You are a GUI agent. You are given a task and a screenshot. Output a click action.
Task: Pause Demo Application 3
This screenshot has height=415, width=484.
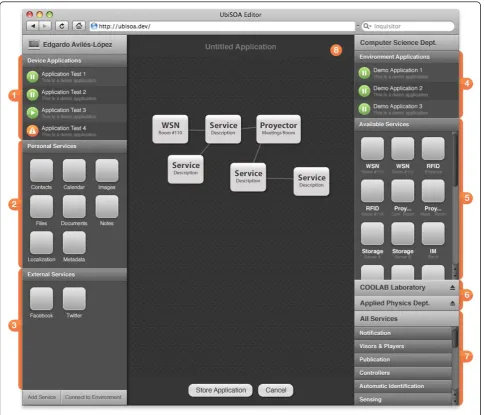coord(364,109)
